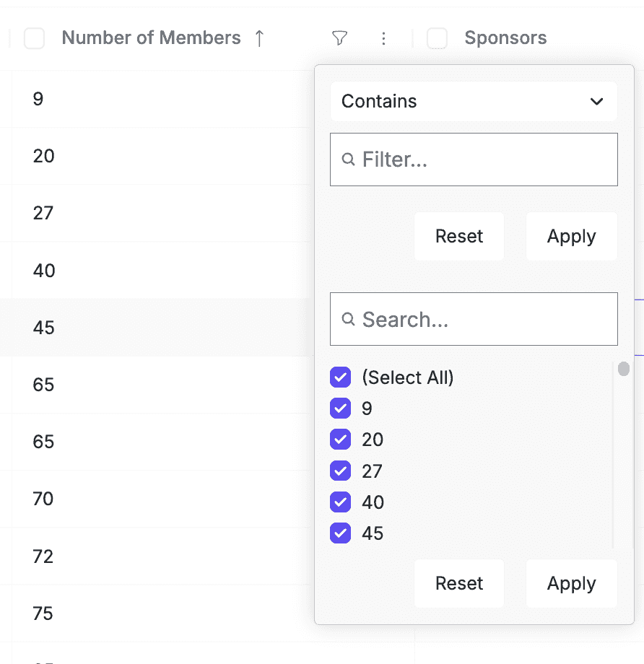Click the magnifier icon in Search field
The width and height of the screenshot is (644, 664).
pos(348,319)
